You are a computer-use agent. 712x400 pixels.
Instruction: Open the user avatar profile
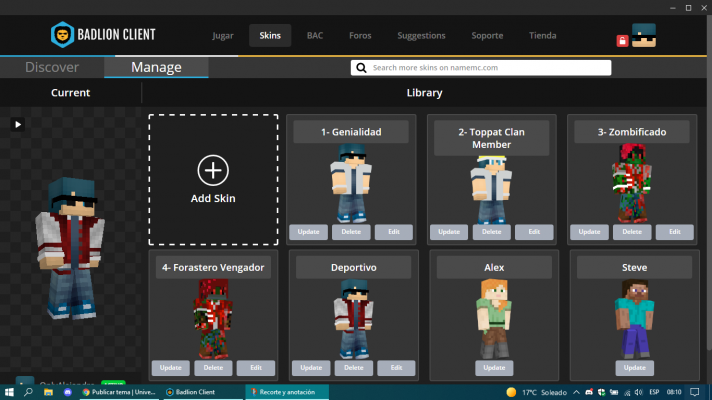pyautogui.click(x=645, y=35)
